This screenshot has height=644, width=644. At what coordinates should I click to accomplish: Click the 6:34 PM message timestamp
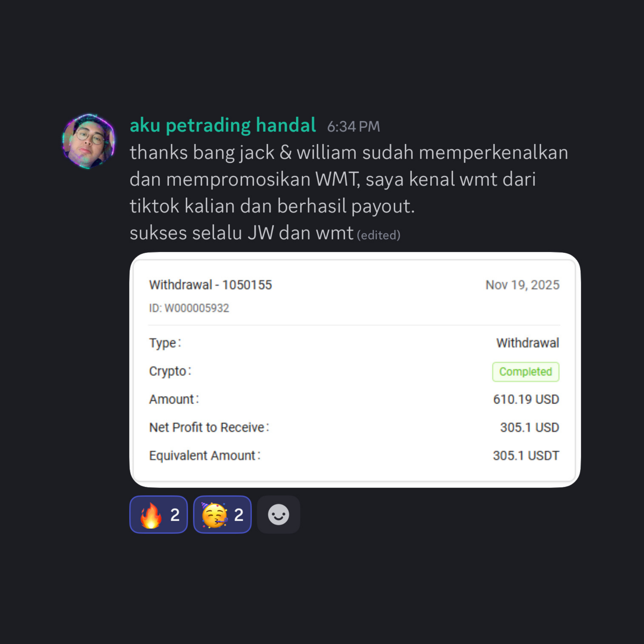point(353,127)
